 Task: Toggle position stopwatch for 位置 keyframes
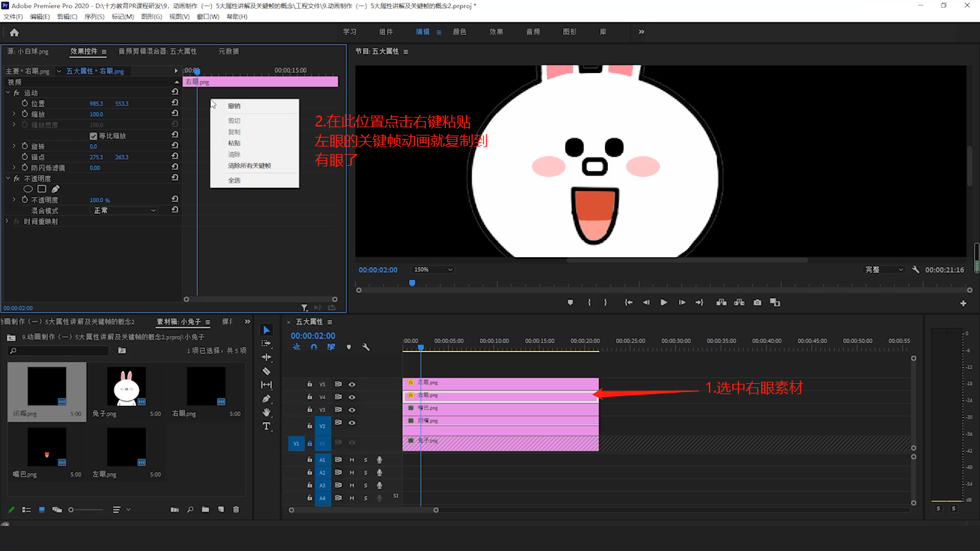[x=25, y=103]
